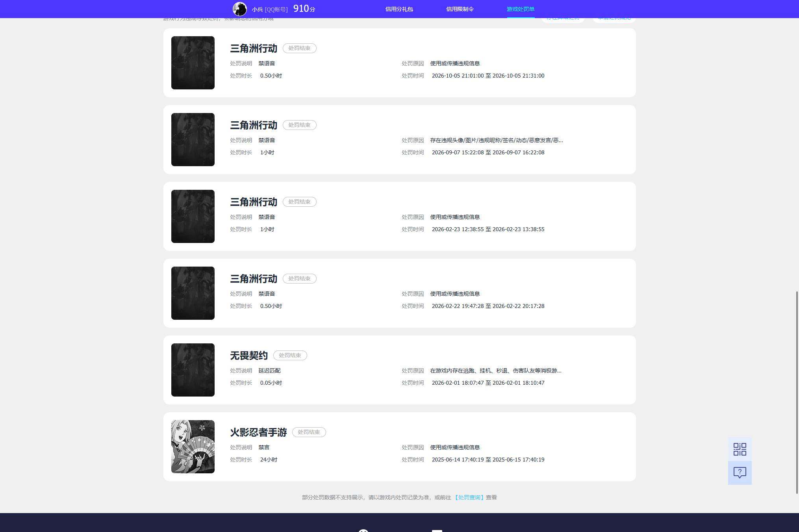Screen dimensions: 799x532
Task: Click 小兵 [QQ账号] username
Action: pos(270,9)
